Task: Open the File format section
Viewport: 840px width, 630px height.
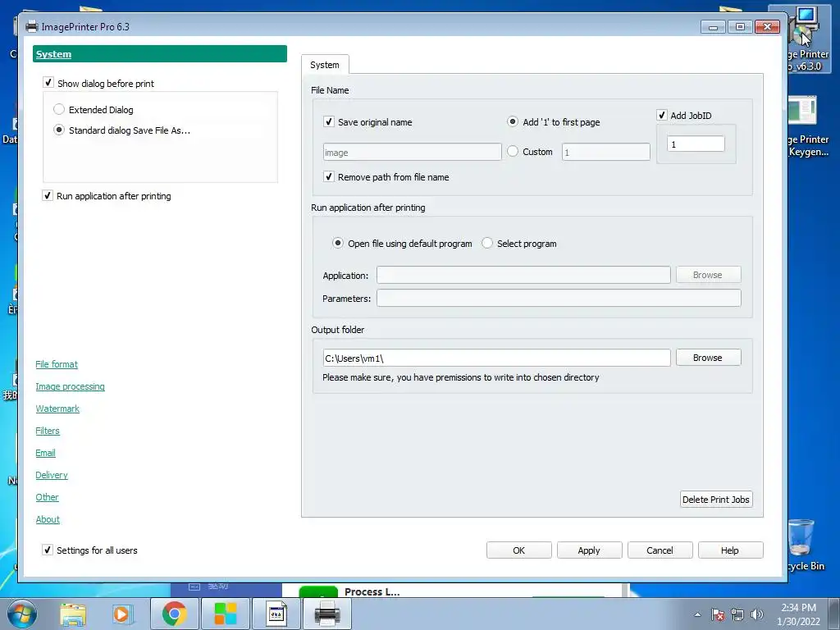Action: 57,364
